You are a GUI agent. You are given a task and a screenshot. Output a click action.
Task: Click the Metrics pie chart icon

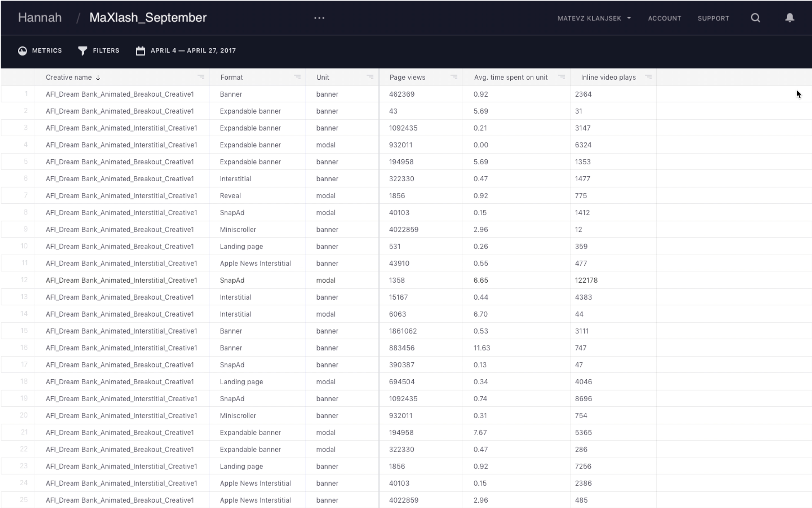pos(22,51)
